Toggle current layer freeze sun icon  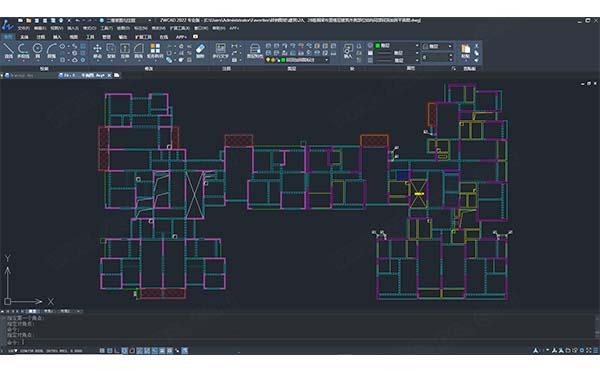(273, 60)
